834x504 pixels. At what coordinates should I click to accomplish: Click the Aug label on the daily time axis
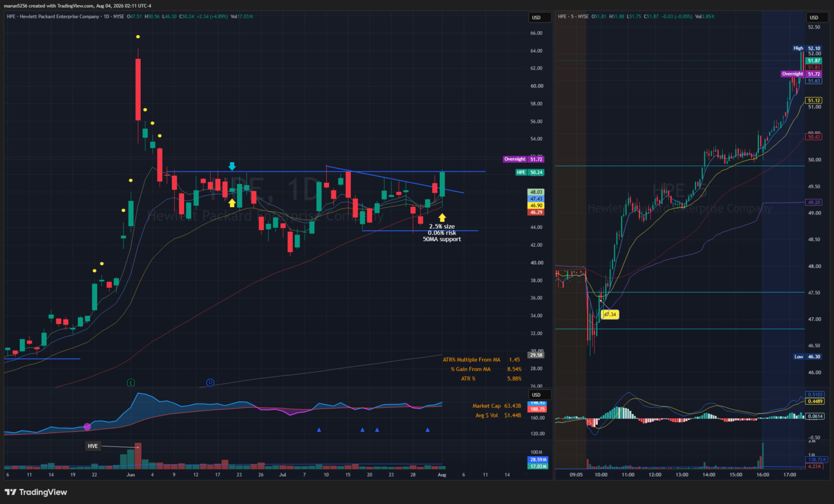point(442,475)
